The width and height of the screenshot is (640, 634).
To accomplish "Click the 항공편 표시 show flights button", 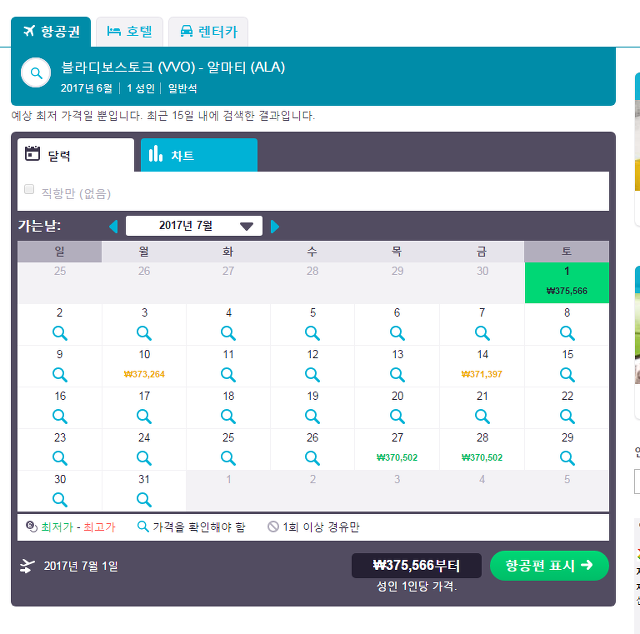I will coord(549,565).
